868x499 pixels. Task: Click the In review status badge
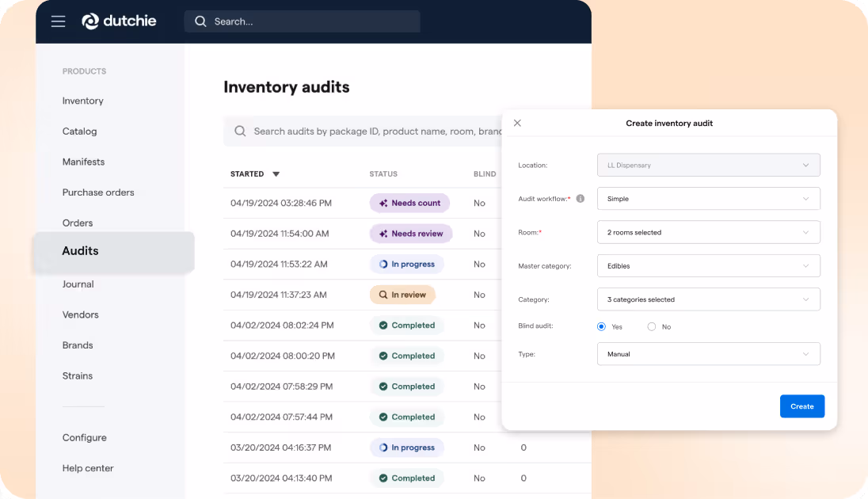(402, 295)
